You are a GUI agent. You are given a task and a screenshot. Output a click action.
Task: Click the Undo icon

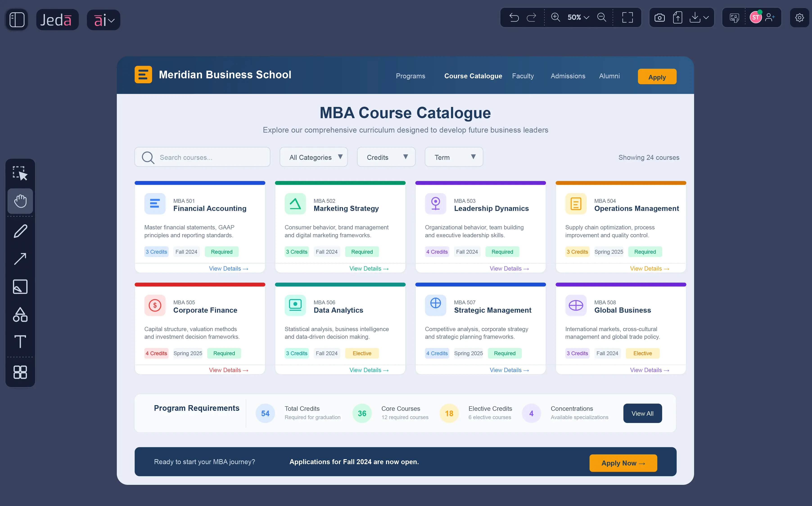pyautogui.click(x=514, y=17)
